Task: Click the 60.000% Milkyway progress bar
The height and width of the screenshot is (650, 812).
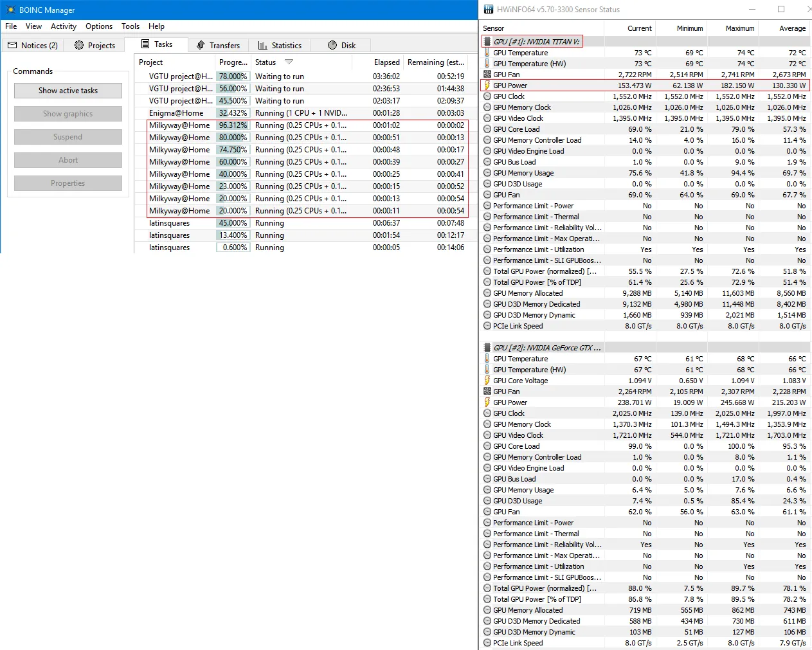Action: coord(233,162)
